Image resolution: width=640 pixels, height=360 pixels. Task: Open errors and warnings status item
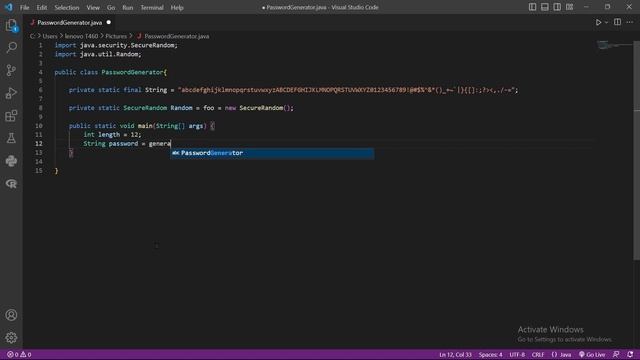coord(19,355)
